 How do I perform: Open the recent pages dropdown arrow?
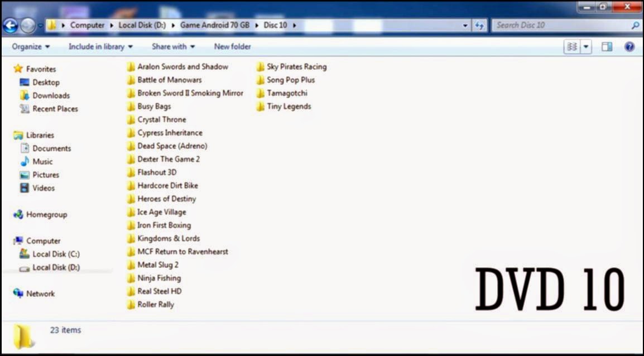[40, 26]
